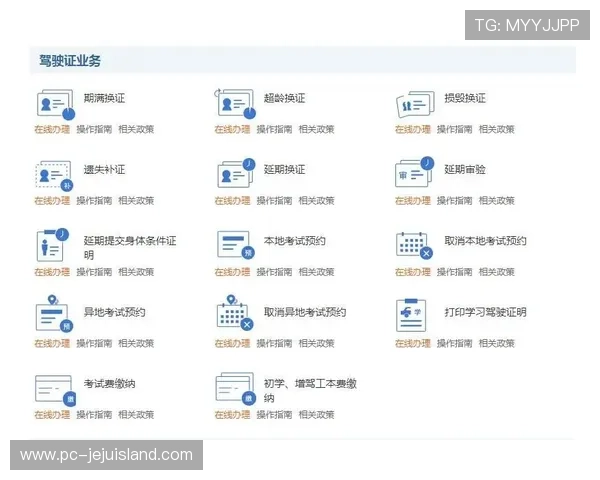
Task: Open 在线办理 under 异地考试预约
Action: [x=52, y=343]
